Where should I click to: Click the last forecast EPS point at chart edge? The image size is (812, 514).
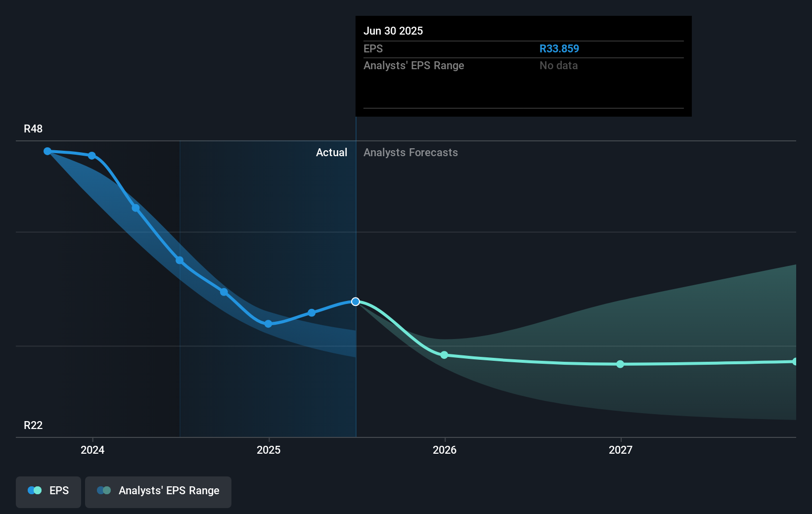point(795,362)
